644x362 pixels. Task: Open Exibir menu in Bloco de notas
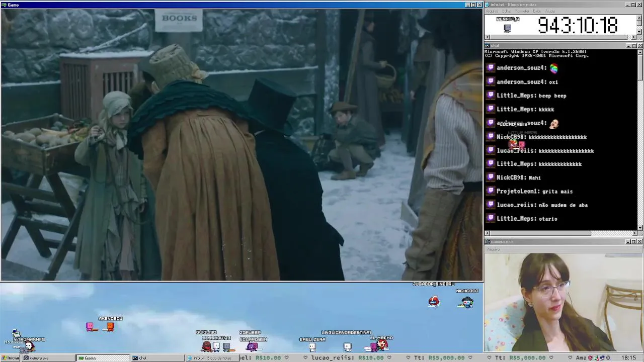tap(537, 11)
